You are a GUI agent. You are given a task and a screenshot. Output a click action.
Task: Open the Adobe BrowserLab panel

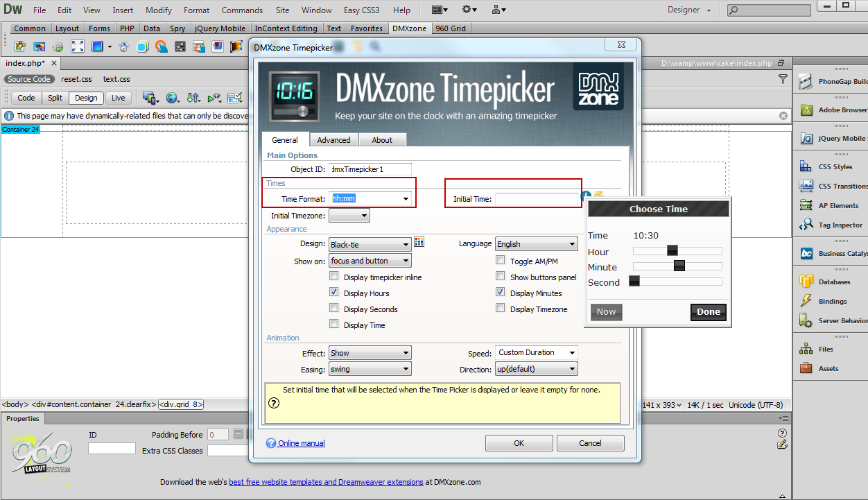(833, 110)
